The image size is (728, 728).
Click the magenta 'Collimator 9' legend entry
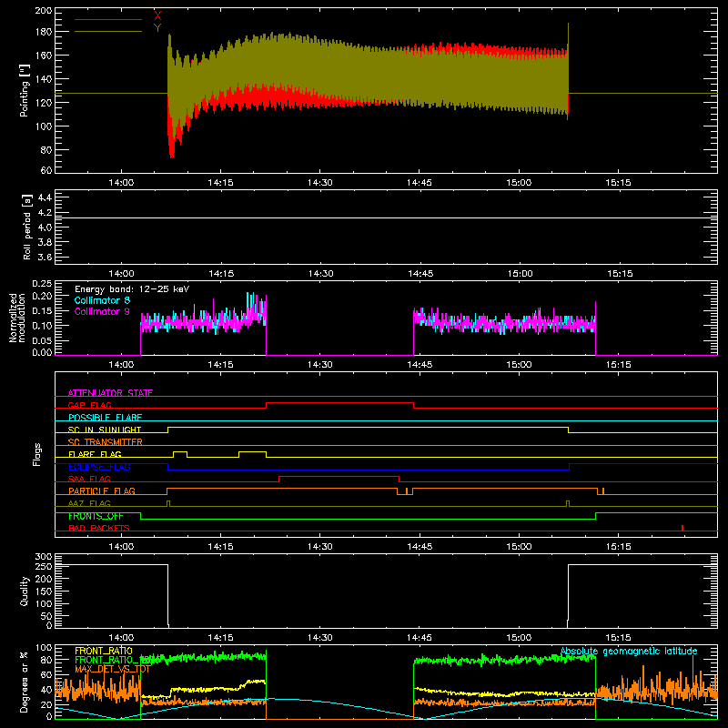coord(102,311)
